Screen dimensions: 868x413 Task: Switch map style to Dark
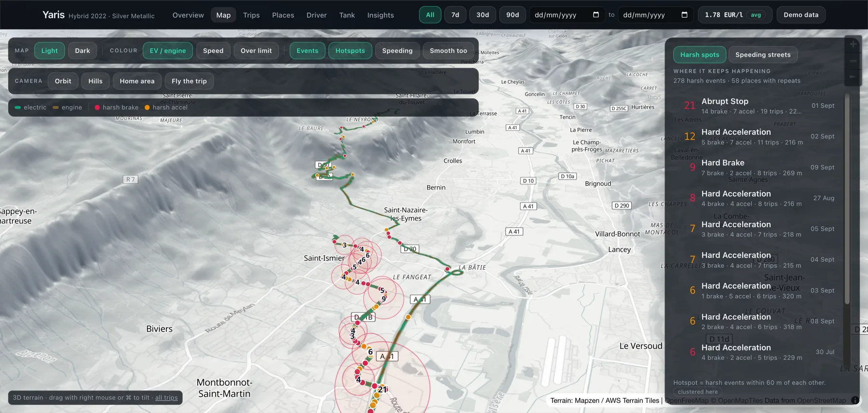82,51
